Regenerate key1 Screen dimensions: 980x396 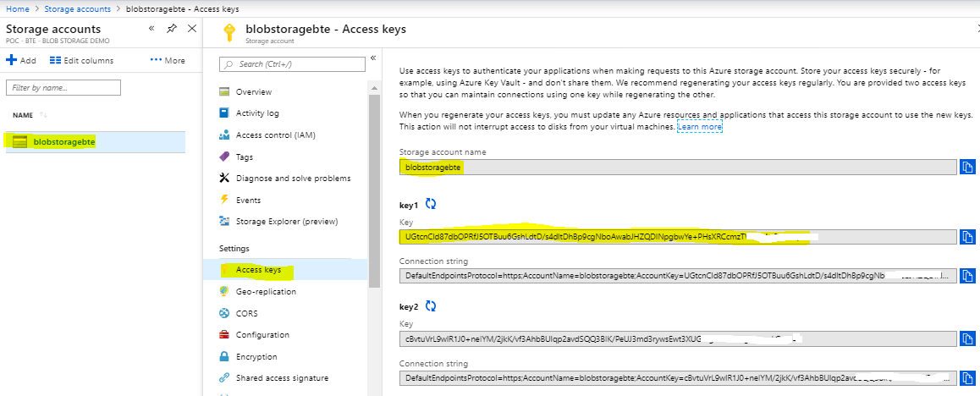click(x=431, y=203)
